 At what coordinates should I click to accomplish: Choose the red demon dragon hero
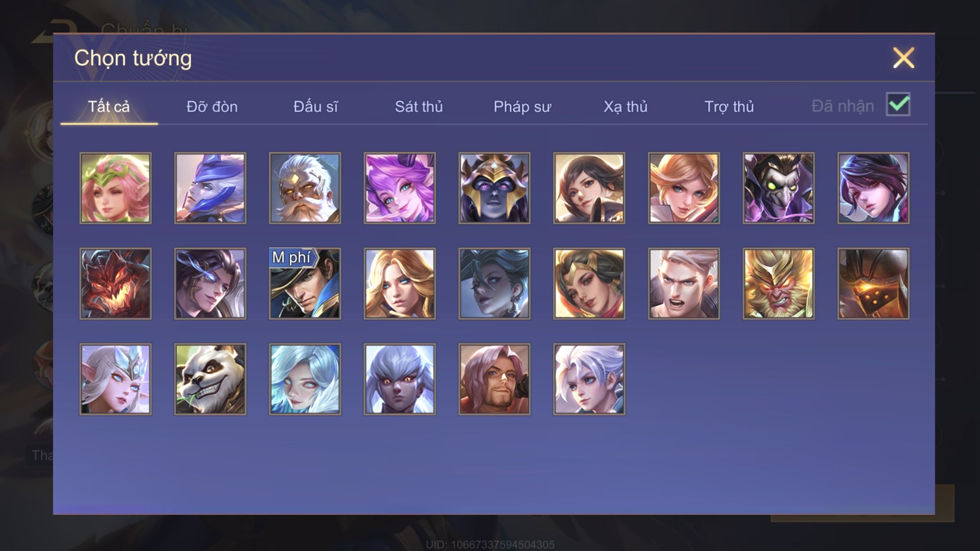point(115,283)
